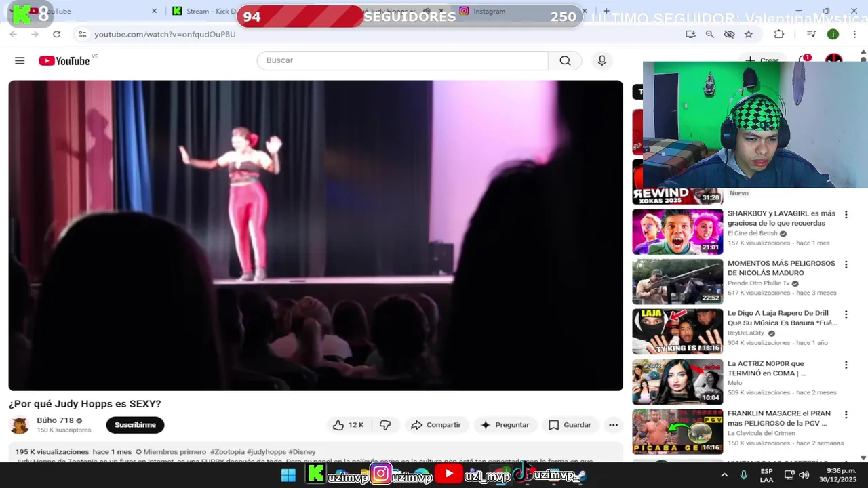Open the FRANKLIN MASACRE thumbnail

(x=677, y=431)
